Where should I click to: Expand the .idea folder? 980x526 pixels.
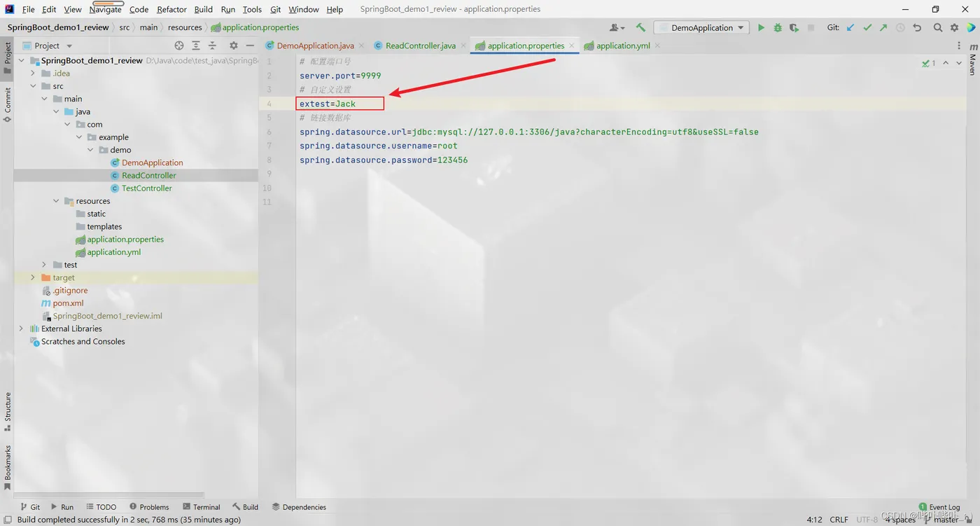(33, 74)
